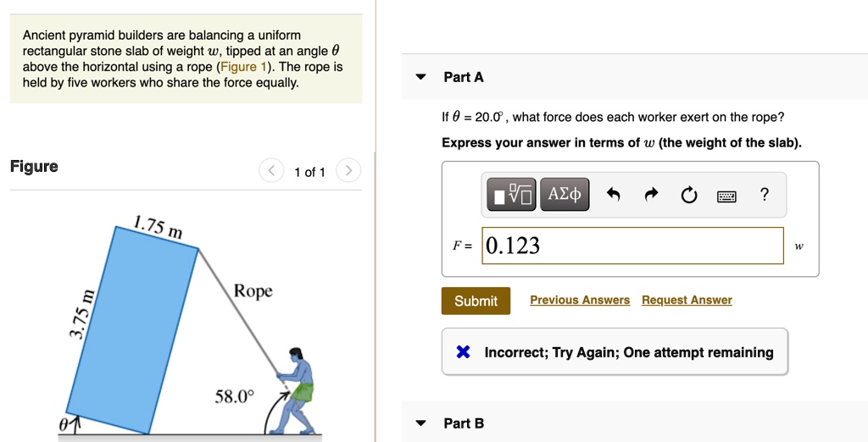The width and height of the screenshot is (868, 442).
Task: Click the red X on the Incorrect message
Action: pos(463,352)
